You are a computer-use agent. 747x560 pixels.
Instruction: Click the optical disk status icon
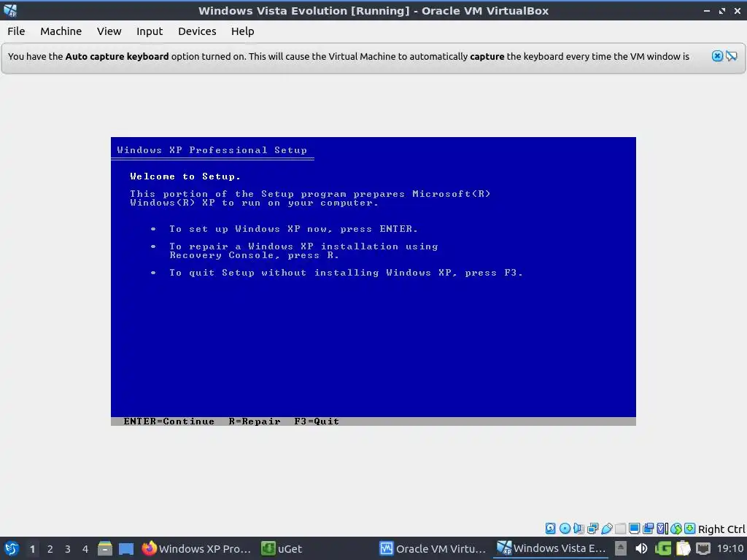[x=565, y=528]
